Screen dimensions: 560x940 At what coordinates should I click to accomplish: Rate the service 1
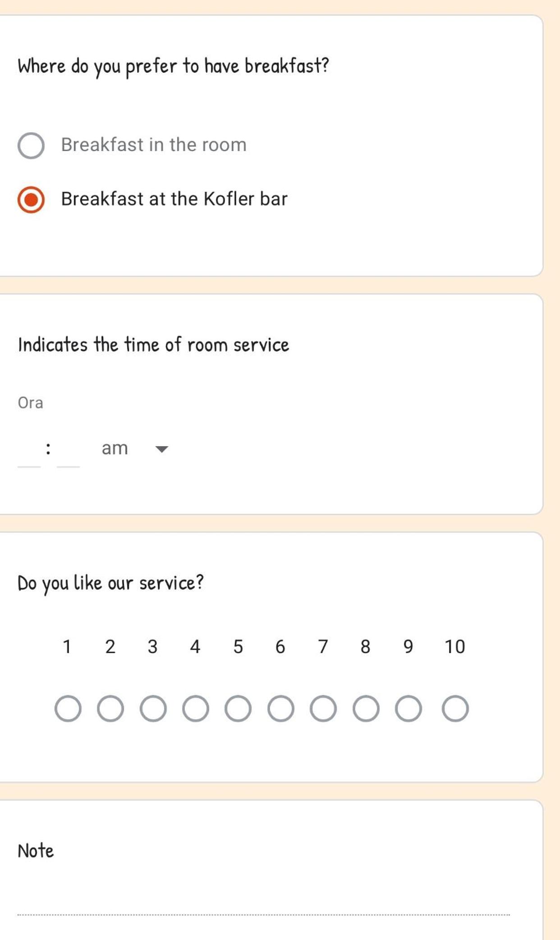tap(68, 709)
